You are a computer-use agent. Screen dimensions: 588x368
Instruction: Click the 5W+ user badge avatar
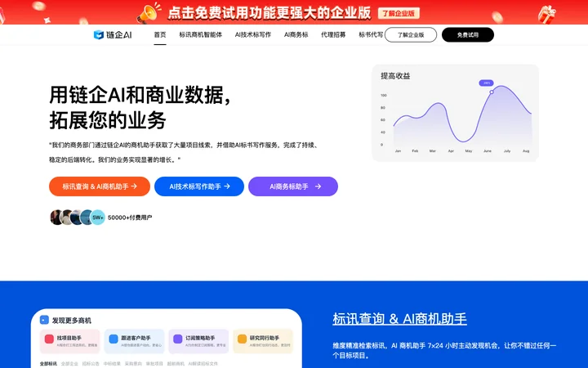97,218
